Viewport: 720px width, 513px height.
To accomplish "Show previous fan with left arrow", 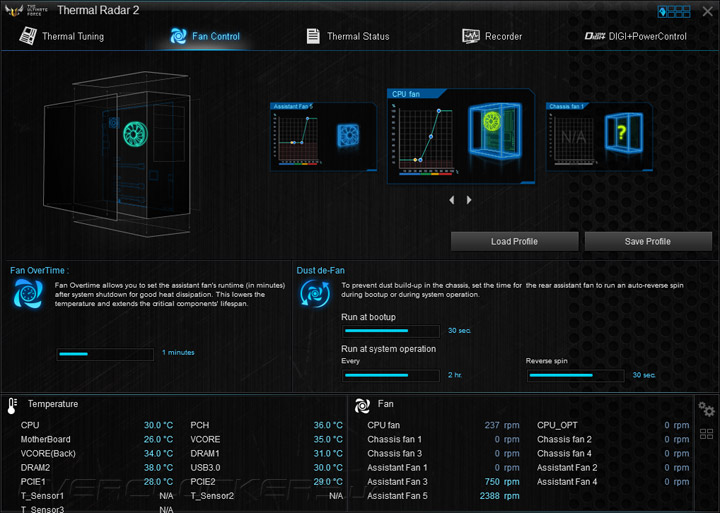I will coord(452,200).
